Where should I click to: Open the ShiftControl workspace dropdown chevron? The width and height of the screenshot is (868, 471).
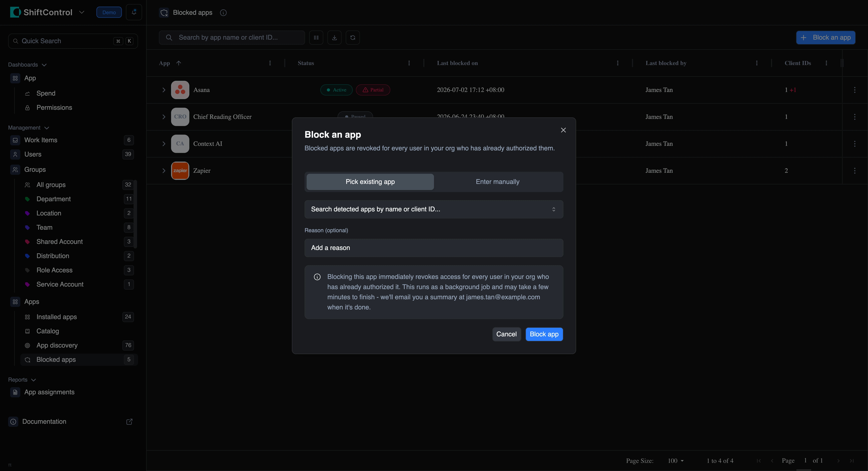82,12
